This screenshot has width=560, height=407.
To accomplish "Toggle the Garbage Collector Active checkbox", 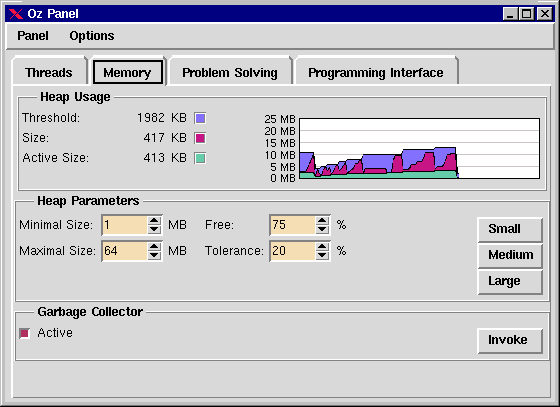I will (24, 333).
